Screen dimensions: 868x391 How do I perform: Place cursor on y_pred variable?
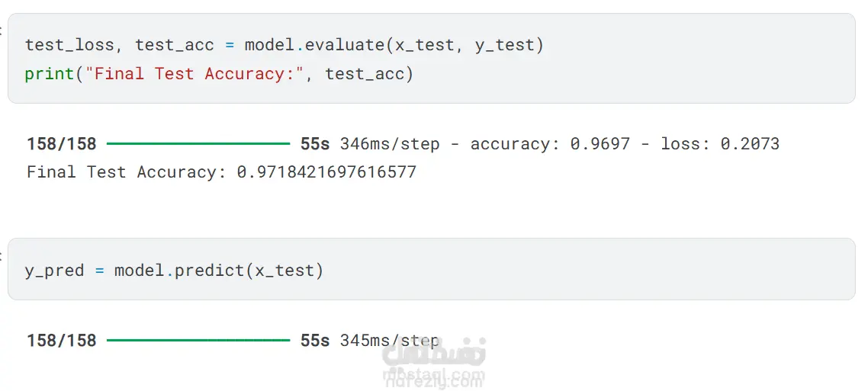(x=54, y=271)
